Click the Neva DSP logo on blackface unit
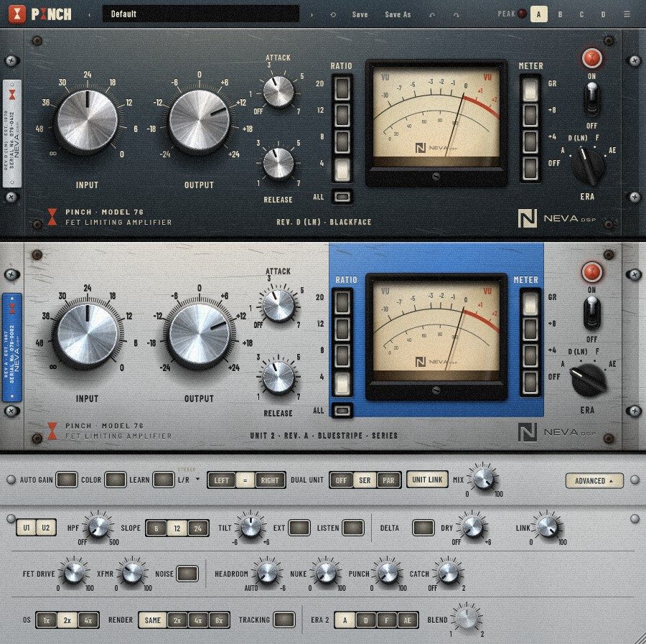 point(556,218)
